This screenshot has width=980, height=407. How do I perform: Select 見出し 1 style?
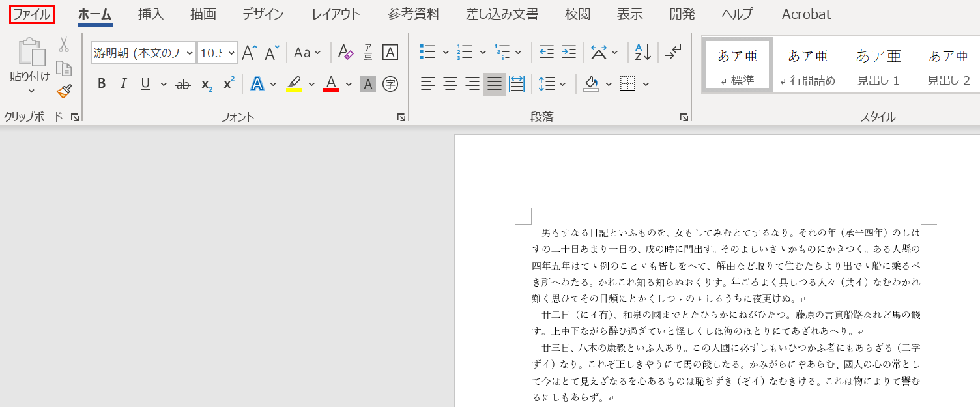(878, 65)
